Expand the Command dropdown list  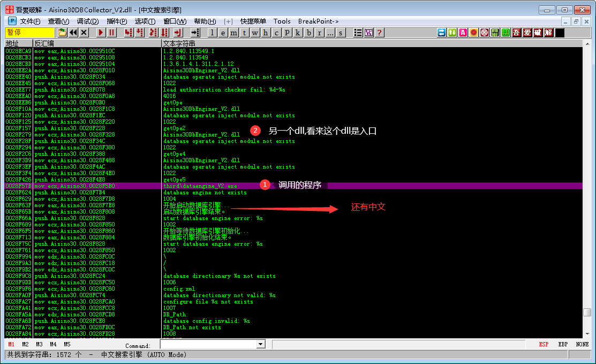(x=261, y=344)
